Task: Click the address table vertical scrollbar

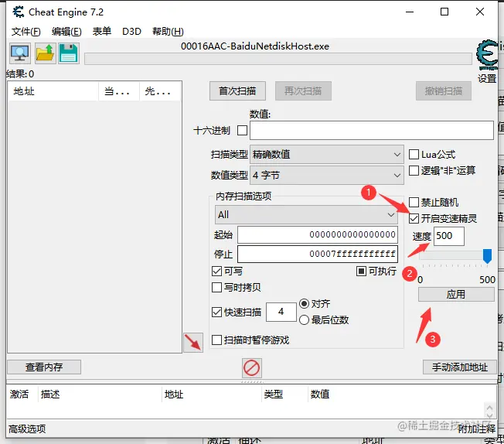Action: [x=489, y=410]
